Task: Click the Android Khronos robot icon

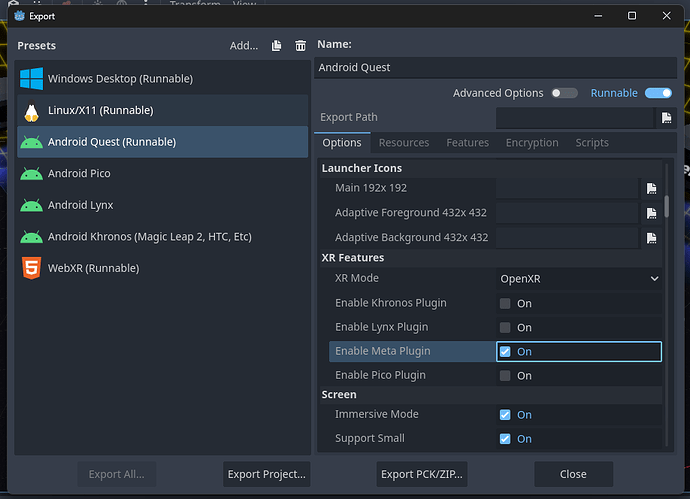Action: pos(32,237)
